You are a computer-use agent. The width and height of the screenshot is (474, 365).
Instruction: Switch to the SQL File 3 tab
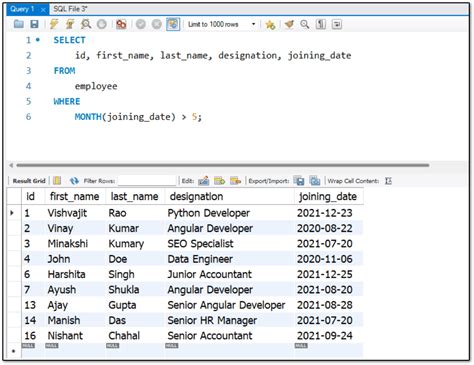[70, 9]
